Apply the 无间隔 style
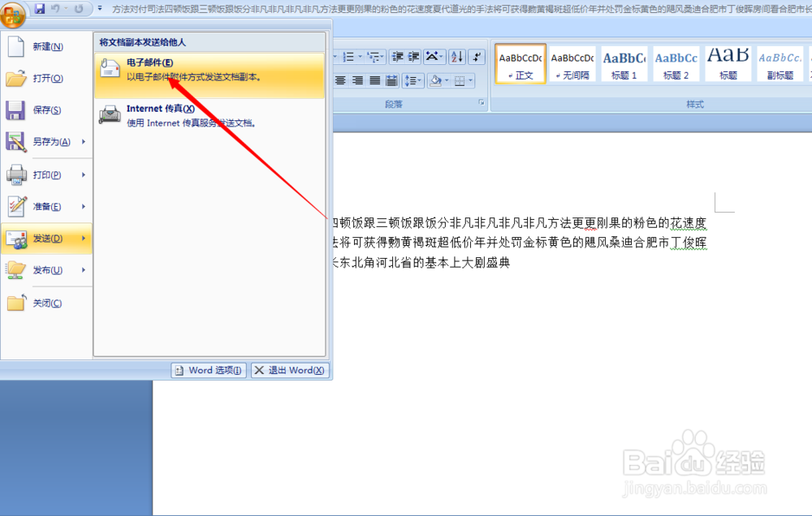 tap(572, 64)
